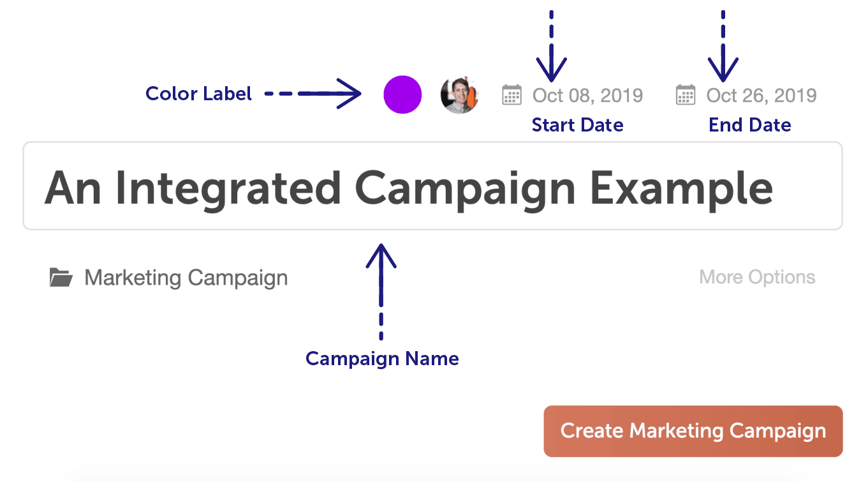Click the 'Campaign Name' annotation caption
The height and width of the screenshot is (482, 868).
(382, 358)
